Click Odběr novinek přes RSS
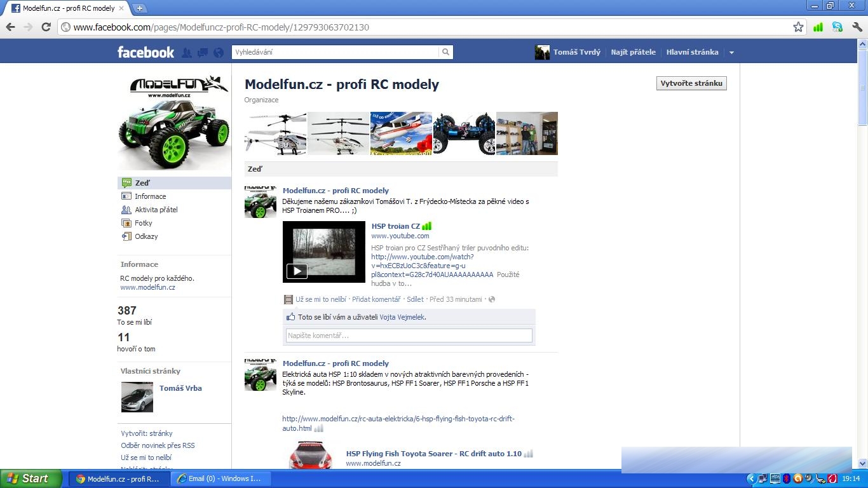868x488 pixels. [158, 445]
